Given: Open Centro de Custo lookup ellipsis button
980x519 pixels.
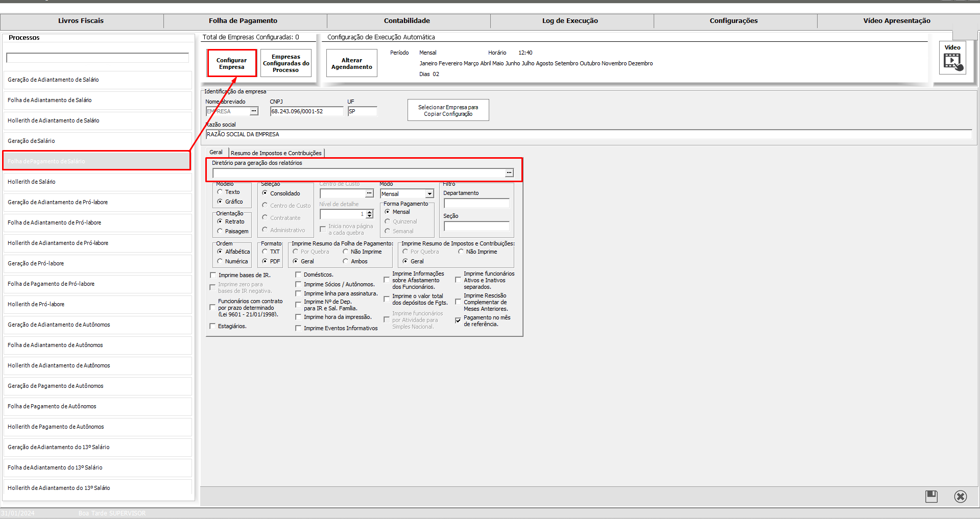Looking at the screenshot, I should pyautogui.click(x=370, y=193).
